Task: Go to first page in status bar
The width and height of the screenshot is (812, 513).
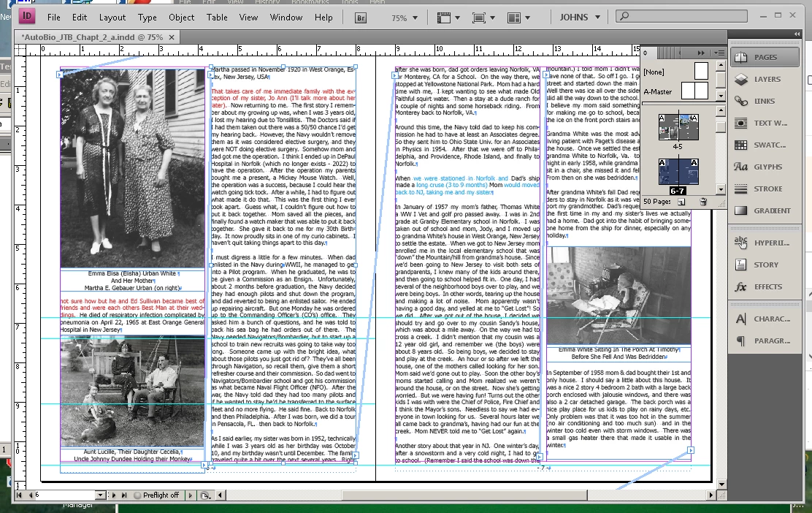Action: pyautogui.click(x=19, y=495)
